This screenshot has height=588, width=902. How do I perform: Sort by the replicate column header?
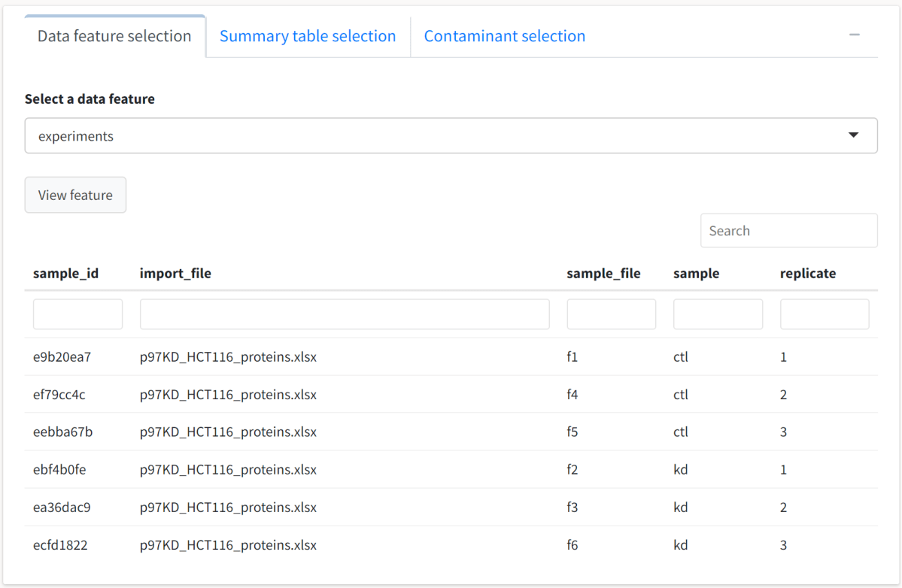click(x=807, y=274)
